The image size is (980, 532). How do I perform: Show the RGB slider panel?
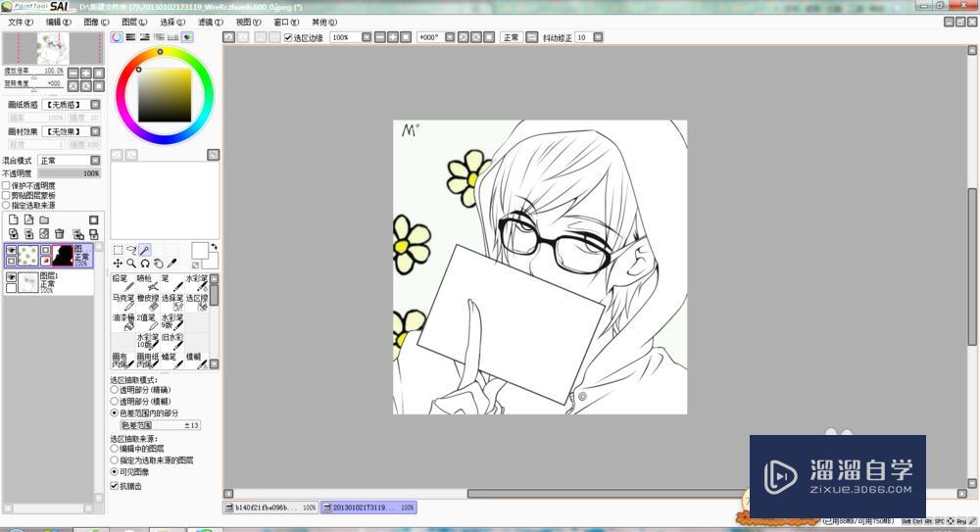130,37
